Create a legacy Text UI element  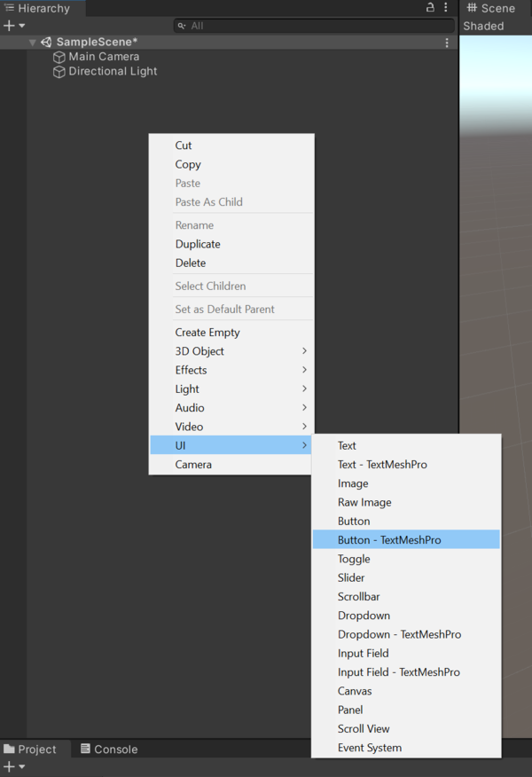coord(406,445)
